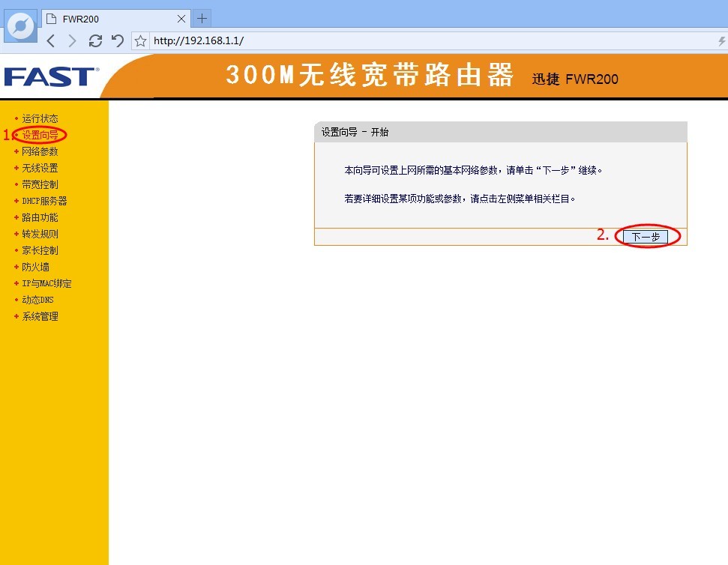Bookmark page with the star icon

coord(140,40)
